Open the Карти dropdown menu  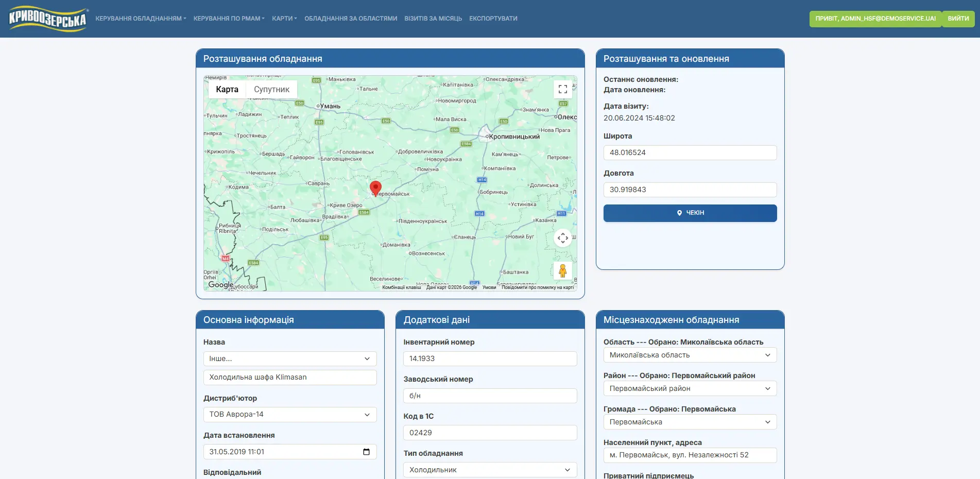pos(284,19)
